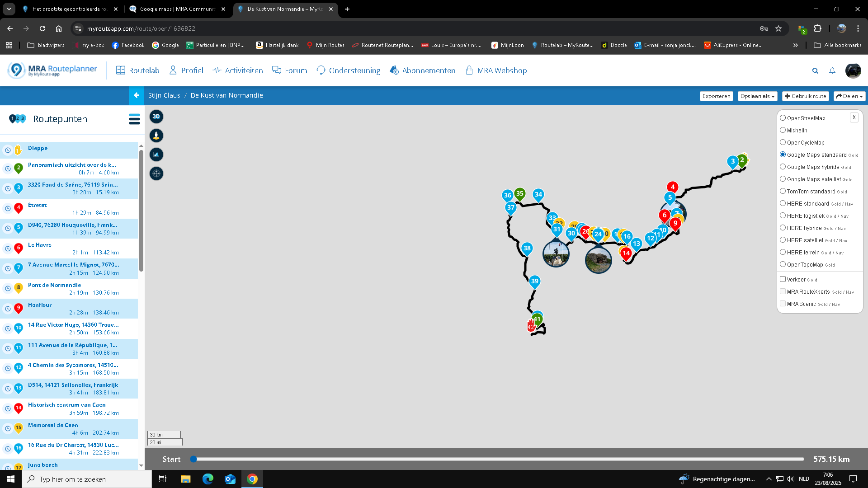Image resolution: width=868 pixels, height=488 pixels.
Task: Select map waypoint marker 34
Action: (538, 195)
